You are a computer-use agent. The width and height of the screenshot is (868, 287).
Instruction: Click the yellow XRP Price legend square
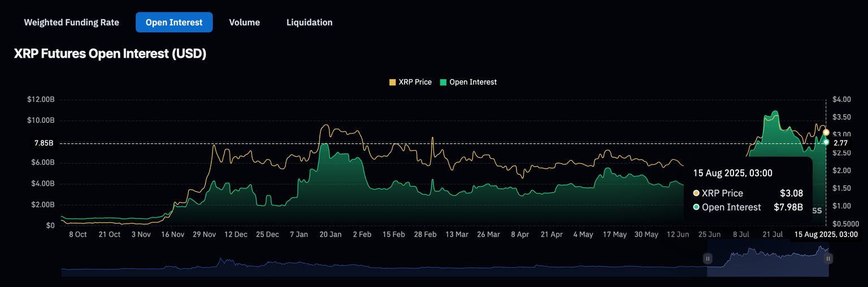tap(393, 83)
